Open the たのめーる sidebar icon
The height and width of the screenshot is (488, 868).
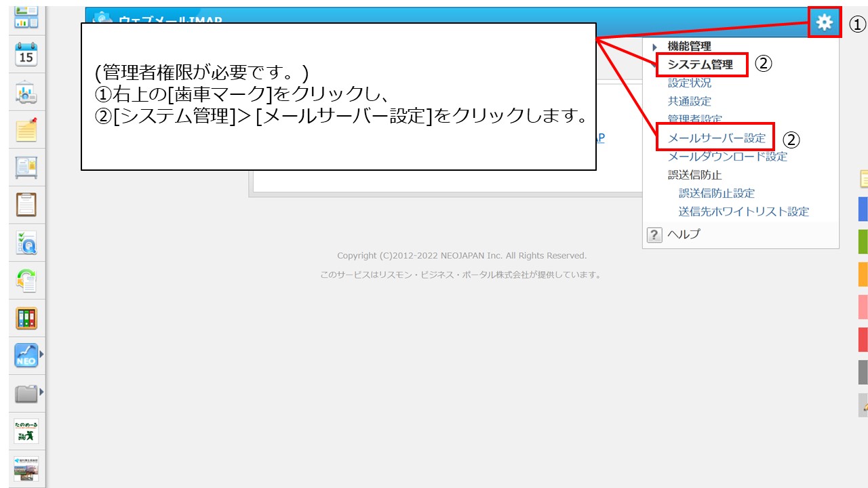pos(26,431)
